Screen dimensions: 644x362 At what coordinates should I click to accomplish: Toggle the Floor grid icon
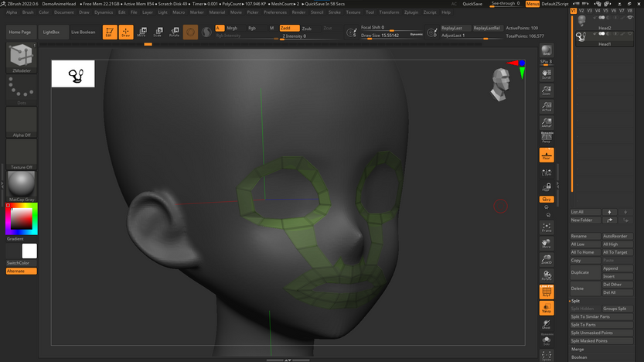pos(547,155)
